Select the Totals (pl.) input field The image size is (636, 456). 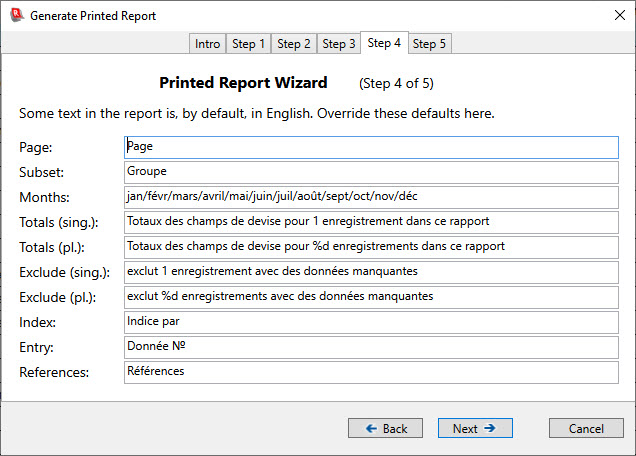click(x=371, y=247)
